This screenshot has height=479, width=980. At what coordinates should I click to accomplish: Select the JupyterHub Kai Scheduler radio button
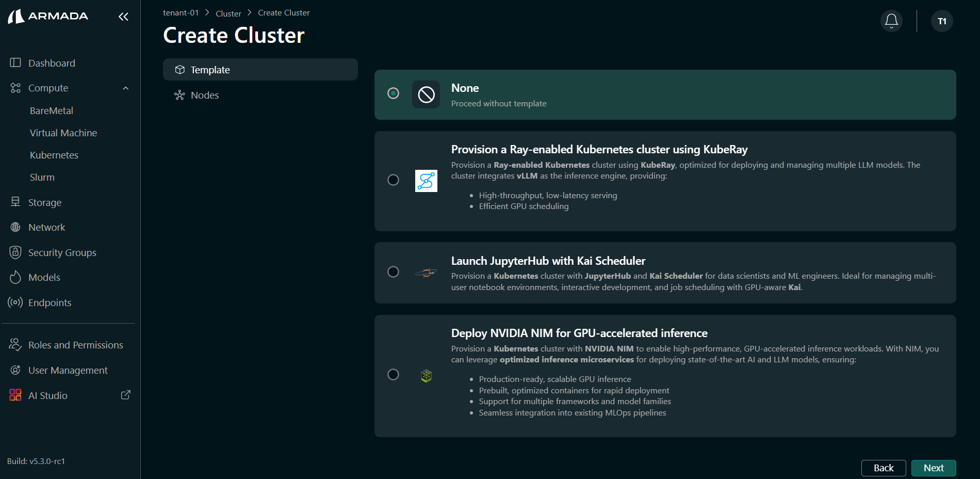(393, 272)
